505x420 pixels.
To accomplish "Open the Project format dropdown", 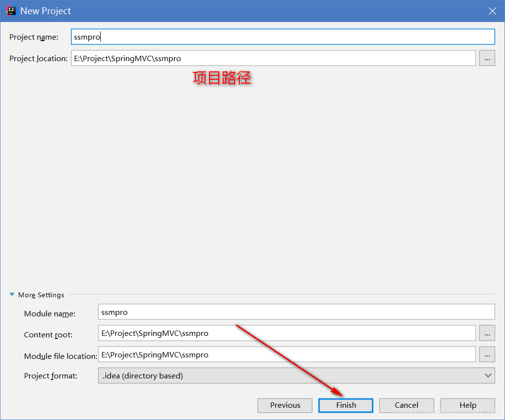I will click(x=297, y=376).
